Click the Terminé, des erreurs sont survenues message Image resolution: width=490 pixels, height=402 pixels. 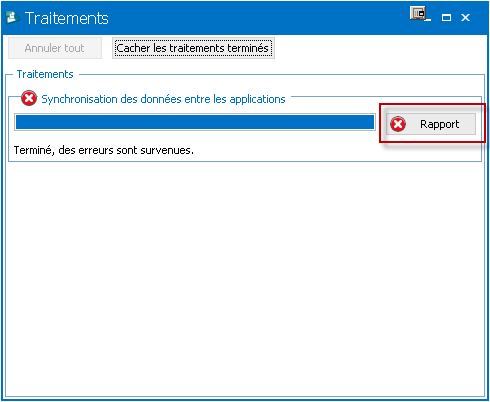point(104,150)
